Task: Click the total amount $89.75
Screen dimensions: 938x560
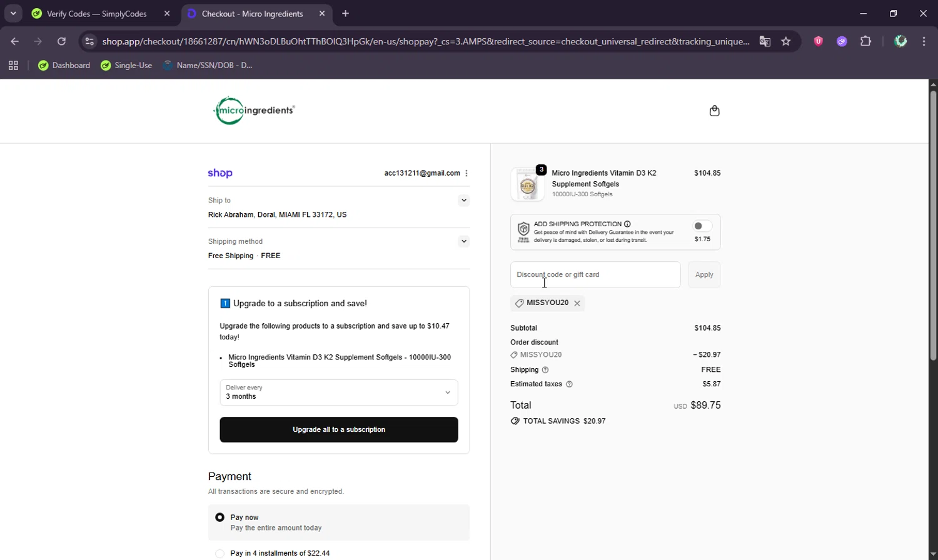Action: click(705, 406)
